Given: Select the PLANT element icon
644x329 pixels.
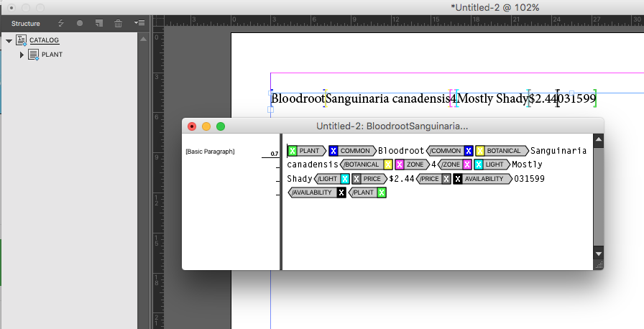Looking at the screenshot, I should [33, 55].
